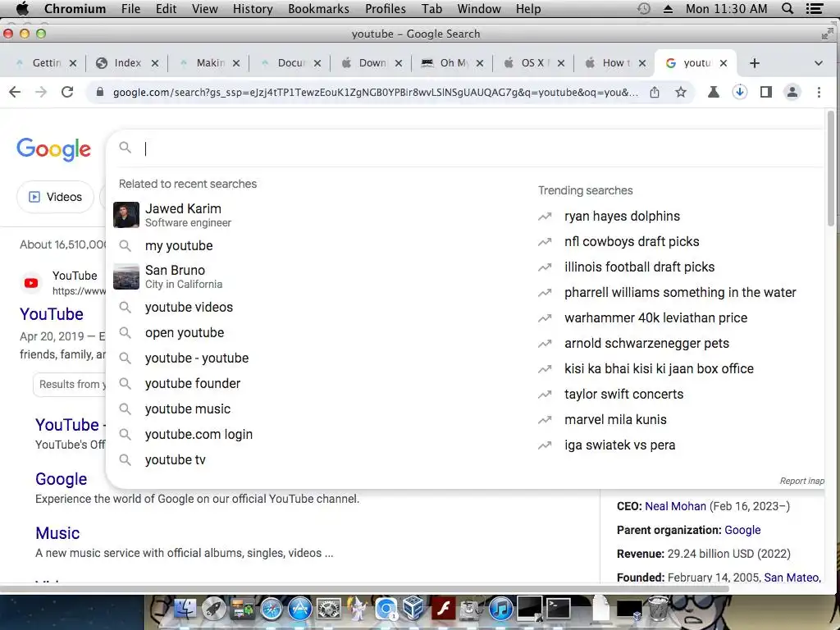Open the Bookmarks menu
This screenshot has height=630, width=840.
point(318,8)
